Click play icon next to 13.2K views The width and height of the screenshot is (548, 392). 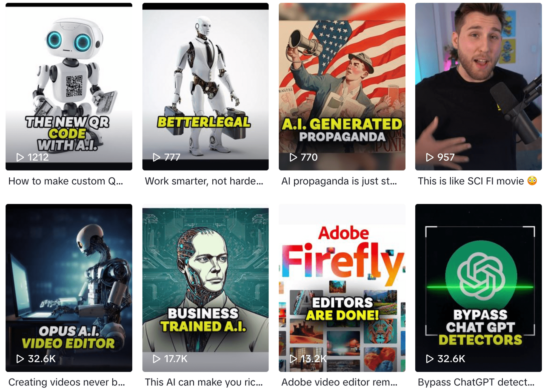click(293, 359)
